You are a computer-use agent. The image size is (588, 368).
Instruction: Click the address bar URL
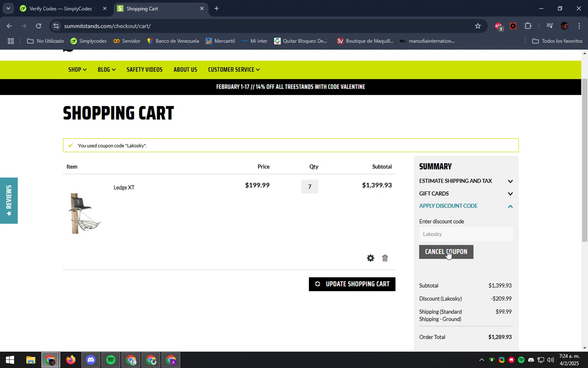[107, 26]
